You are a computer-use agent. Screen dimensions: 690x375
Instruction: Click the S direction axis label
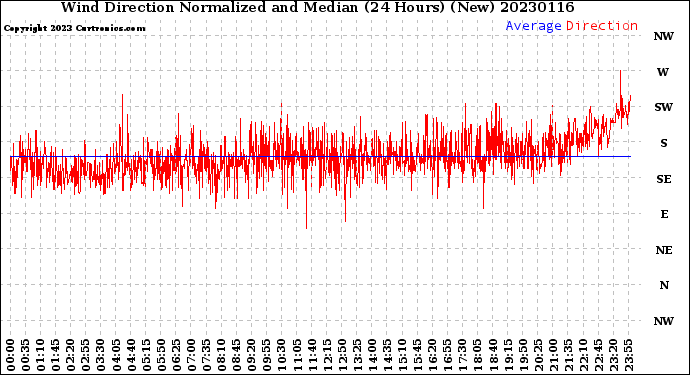663,143
